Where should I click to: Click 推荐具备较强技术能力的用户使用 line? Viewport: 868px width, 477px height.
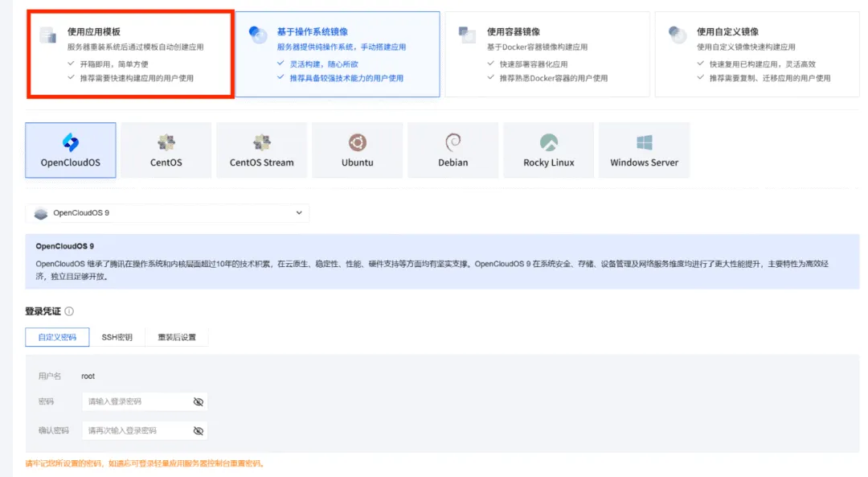346,78
